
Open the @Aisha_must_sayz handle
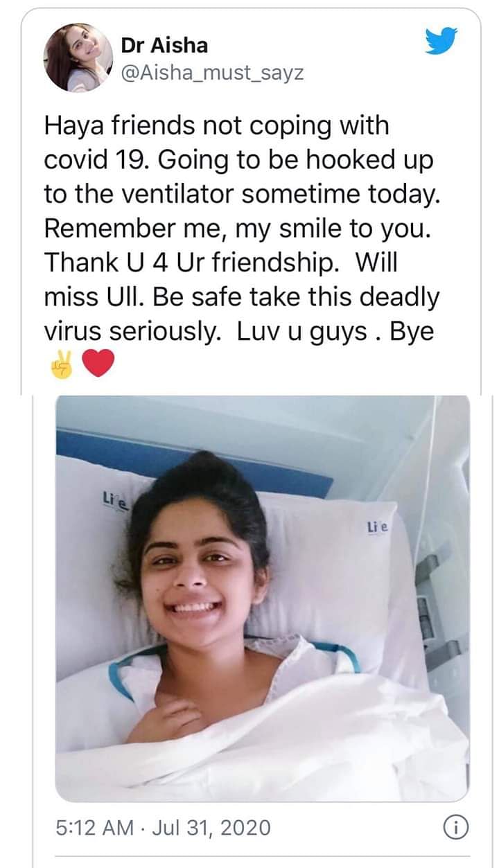(x=212, y=73)
